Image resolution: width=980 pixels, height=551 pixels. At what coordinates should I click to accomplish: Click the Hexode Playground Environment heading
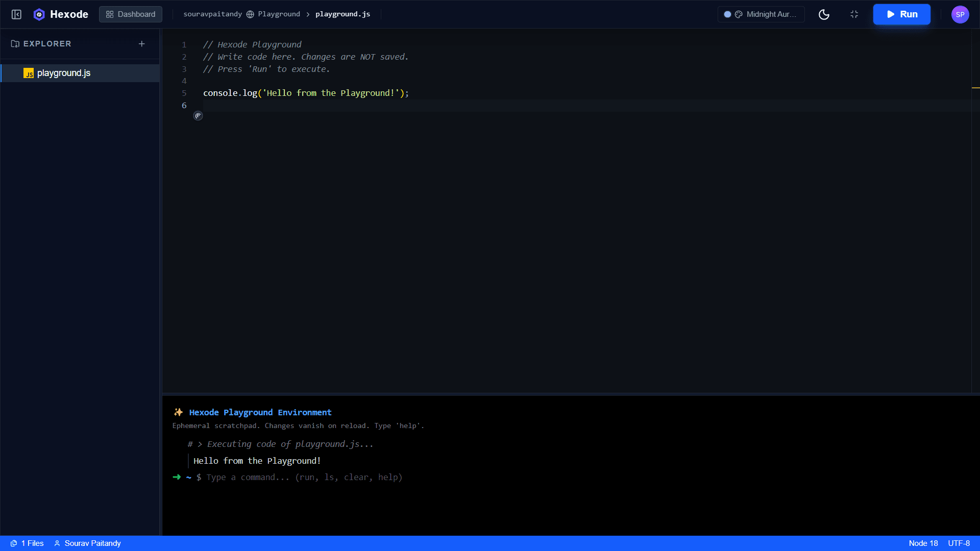pyautogui.click(x=260, y=412)
